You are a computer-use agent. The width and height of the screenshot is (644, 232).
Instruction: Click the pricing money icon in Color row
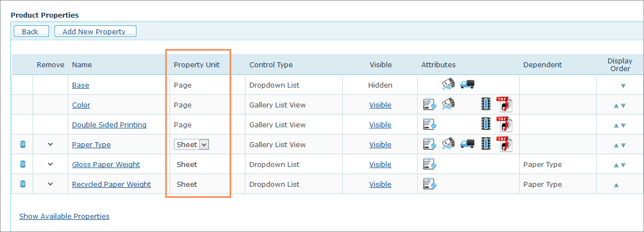[x=448, y=105]
